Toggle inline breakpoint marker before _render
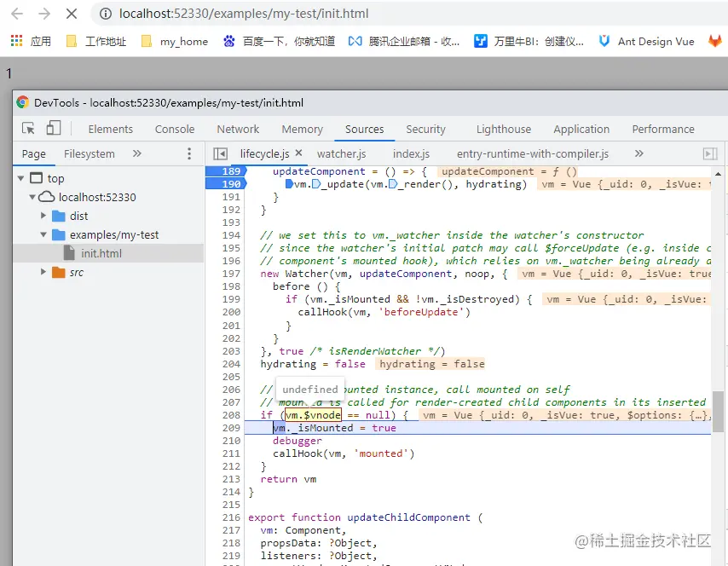 click(x=393, y=184)
